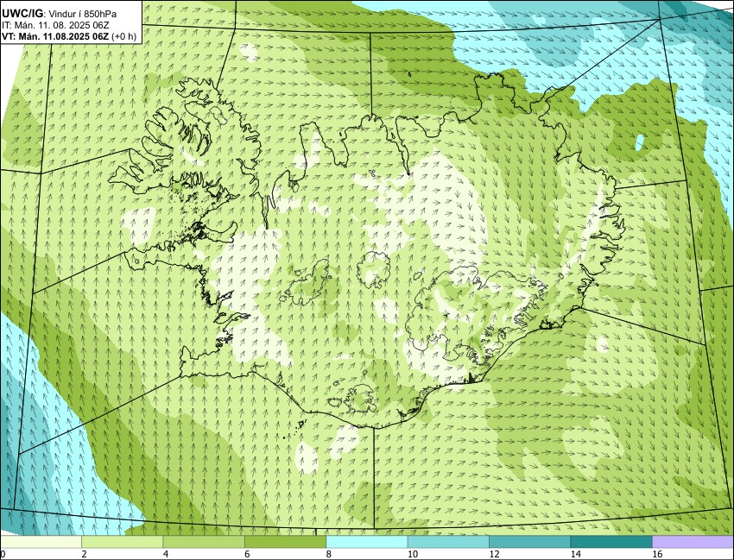Click the legend scale value "16"
Viewport: 734px width, 560px height.
coord(657,554)
